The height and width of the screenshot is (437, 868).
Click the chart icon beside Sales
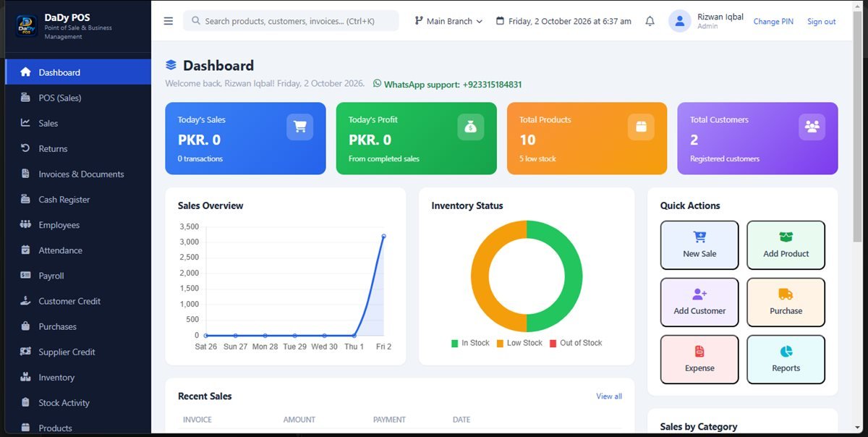coord(26,123)
